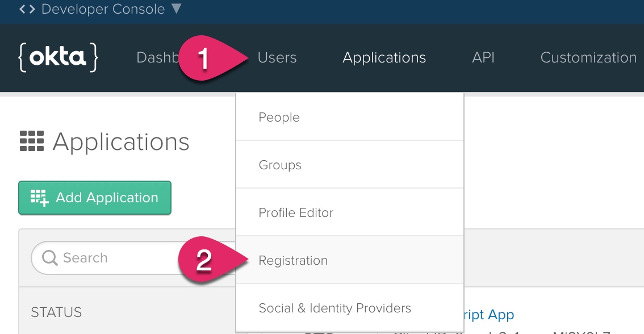Open Social & Identity Providers
This screenshot has height=334, width=644.
pyautogui.click(x=350, y=308)
